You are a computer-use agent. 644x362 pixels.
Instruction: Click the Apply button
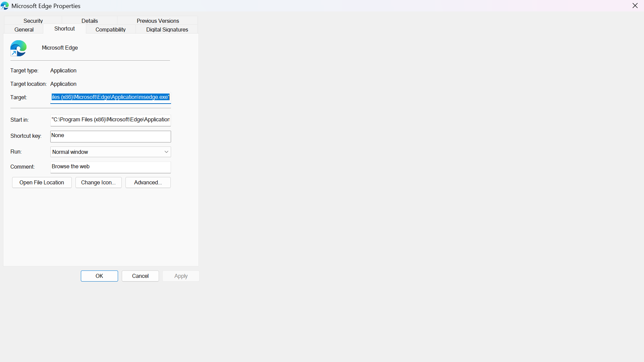pos(181,276)
